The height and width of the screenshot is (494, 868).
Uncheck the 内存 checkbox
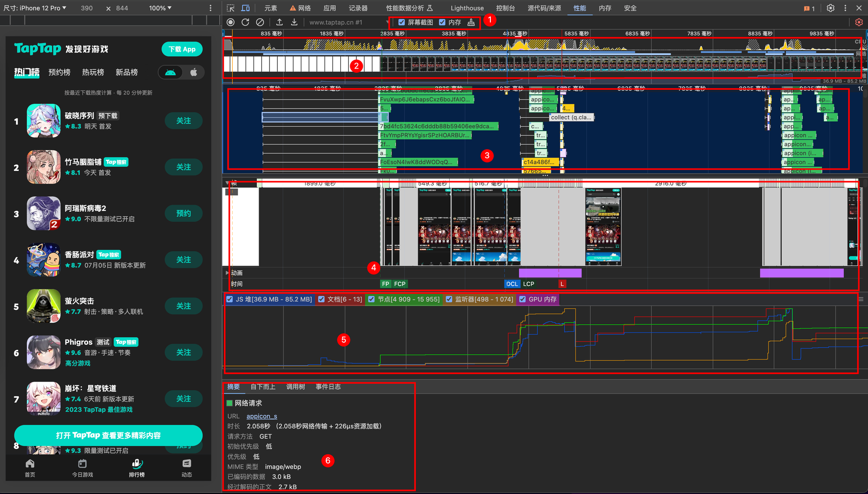click(442, 22)
